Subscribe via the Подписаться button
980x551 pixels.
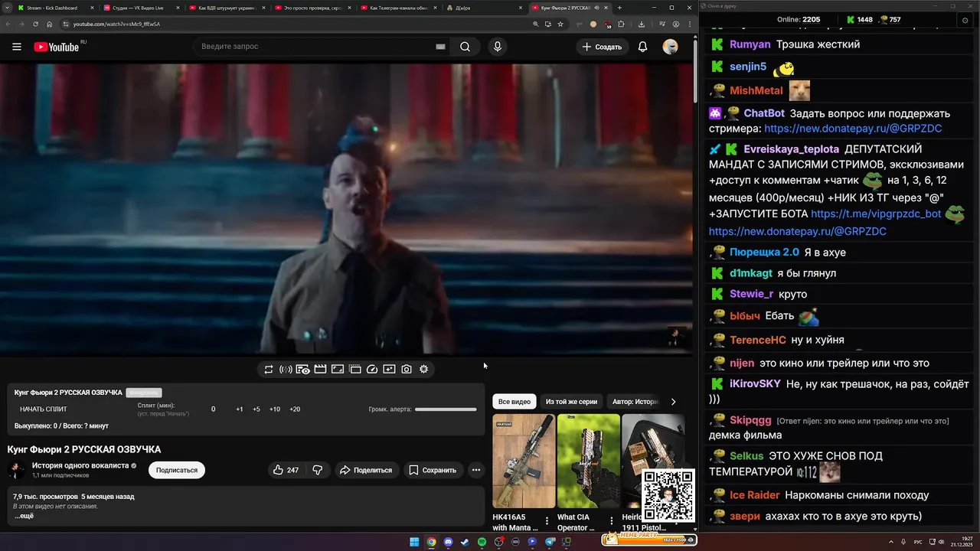[x=177, y=470]
